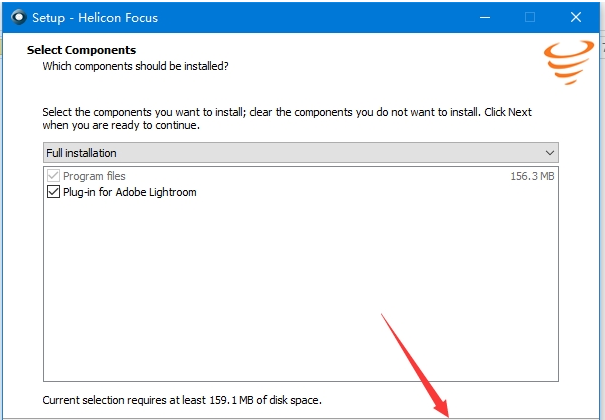This screenshot has height=420, width=605.
Task: Open the Full installation combo box
Action: (300, 153)
